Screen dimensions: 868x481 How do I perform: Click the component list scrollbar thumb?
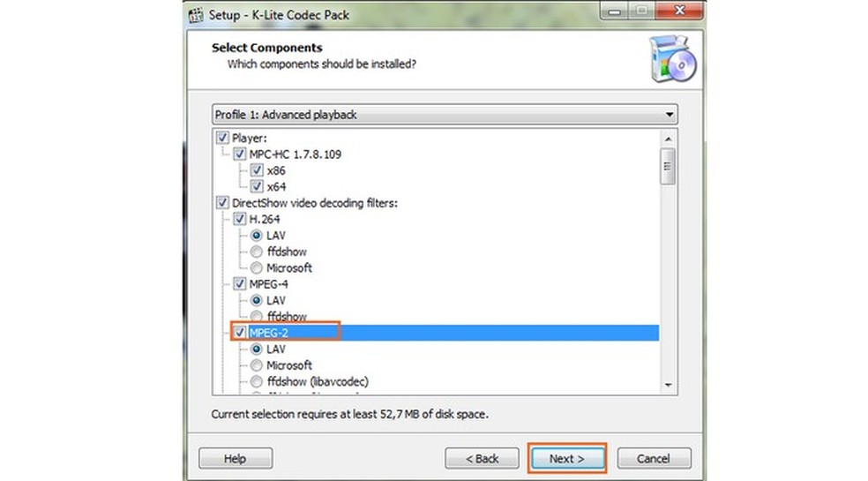click(668, 166)
